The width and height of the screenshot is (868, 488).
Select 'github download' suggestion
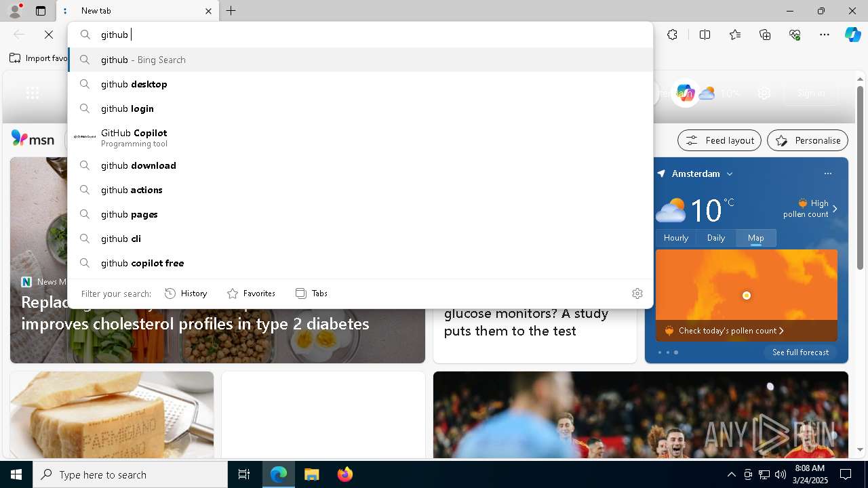click(x=361, y=165)
